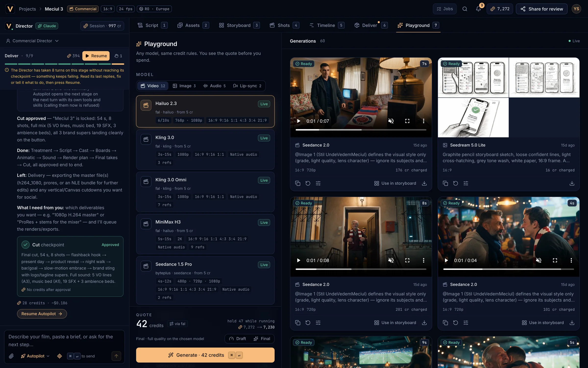The width and height of the screenshot is (588, 368).
Task: Click Share for review
Action: tap(541, 9)
